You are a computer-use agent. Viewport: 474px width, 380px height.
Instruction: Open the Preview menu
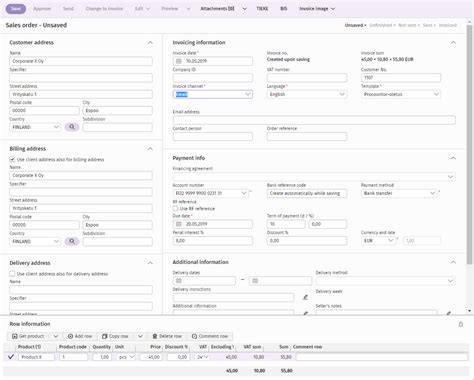pos(176,9)
